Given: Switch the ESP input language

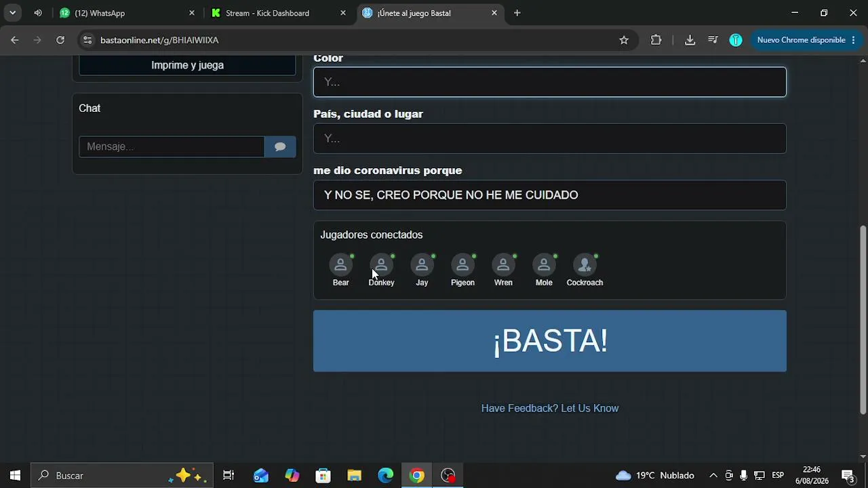Looking at the screenshot, I should 778,476.
